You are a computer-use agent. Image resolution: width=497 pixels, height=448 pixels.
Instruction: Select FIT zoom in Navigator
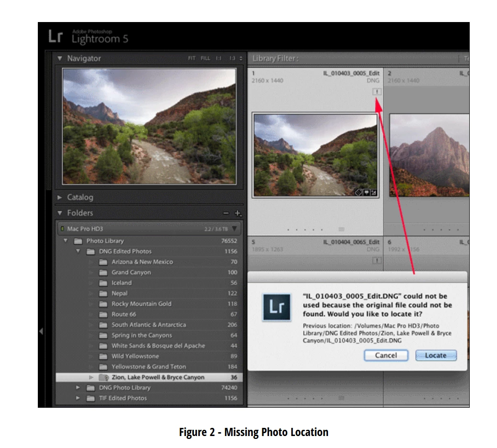(192, 58)
